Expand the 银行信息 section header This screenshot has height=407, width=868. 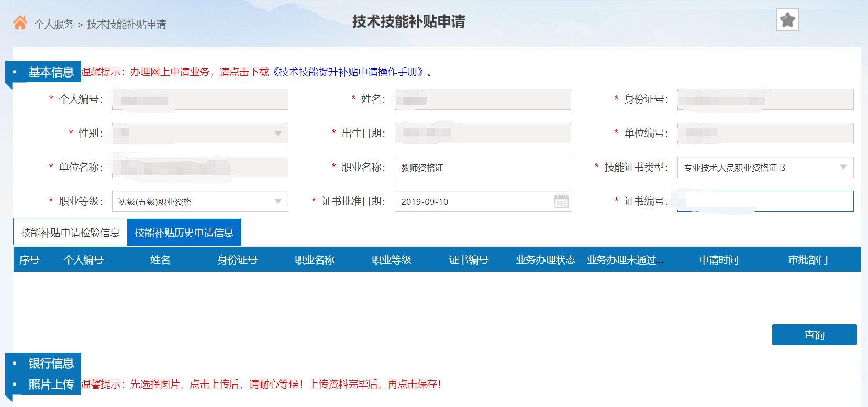50,363
